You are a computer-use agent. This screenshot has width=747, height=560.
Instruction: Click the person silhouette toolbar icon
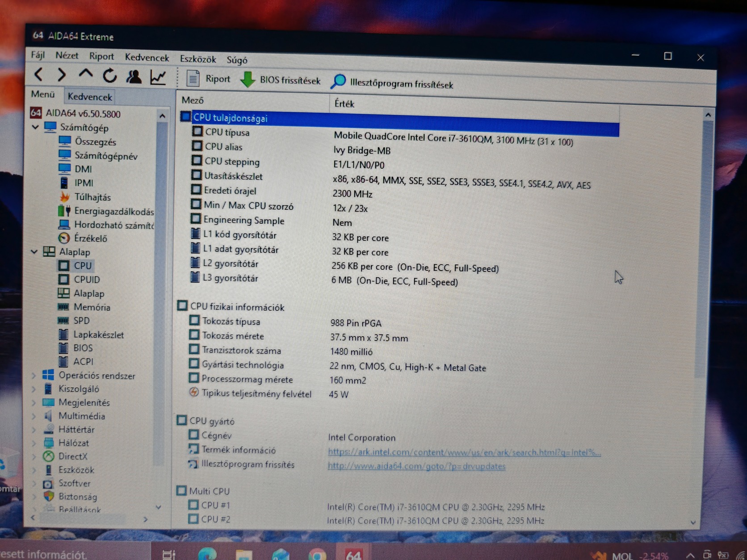click(x=134, y=76)
